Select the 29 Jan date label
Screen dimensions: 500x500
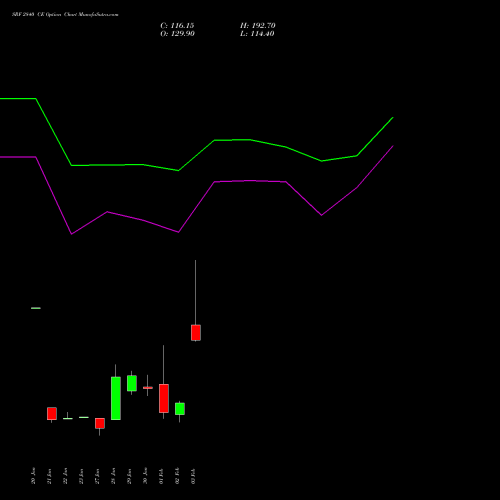(x=129, y=476)
